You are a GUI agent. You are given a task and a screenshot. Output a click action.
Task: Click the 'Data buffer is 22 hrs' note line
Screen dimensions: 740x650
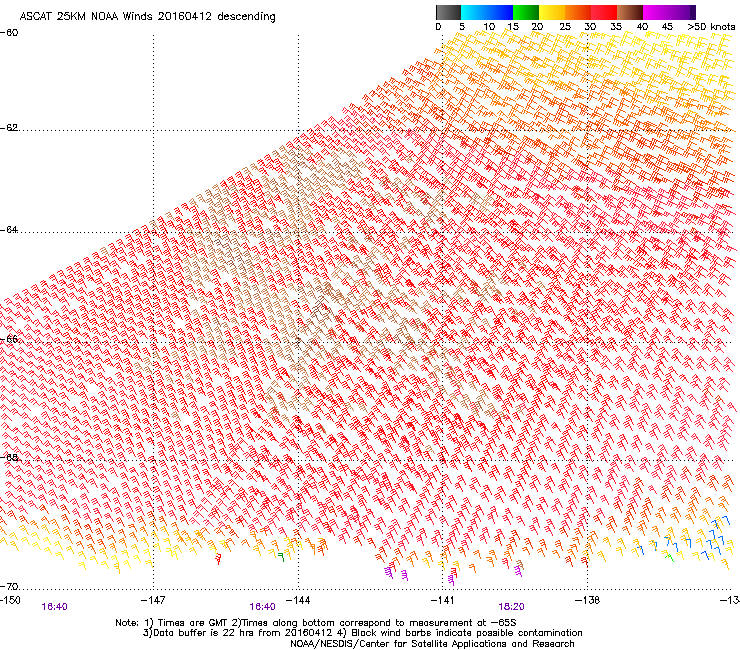coord(362,633)
